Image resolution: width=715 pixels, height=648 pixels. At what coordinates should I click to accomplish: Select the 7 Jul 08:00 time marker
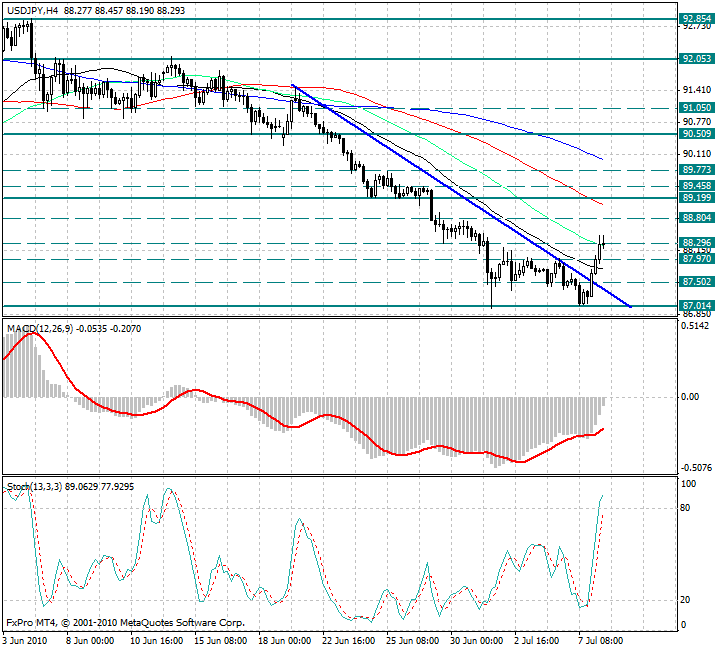602,639
